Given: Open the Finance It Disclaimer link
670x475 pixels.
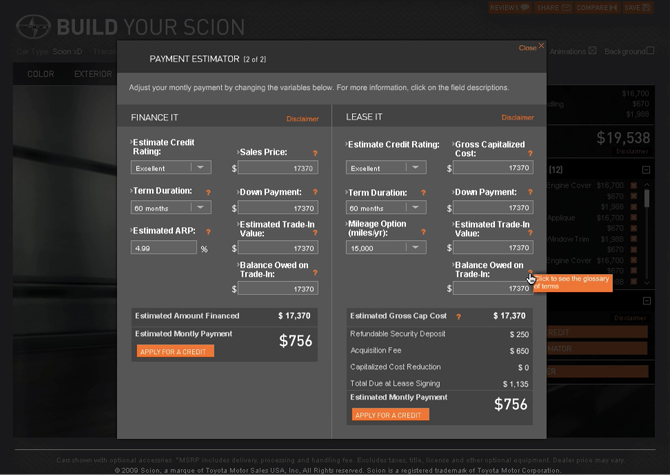Looking at the screenshot, I should pos(302,119).
